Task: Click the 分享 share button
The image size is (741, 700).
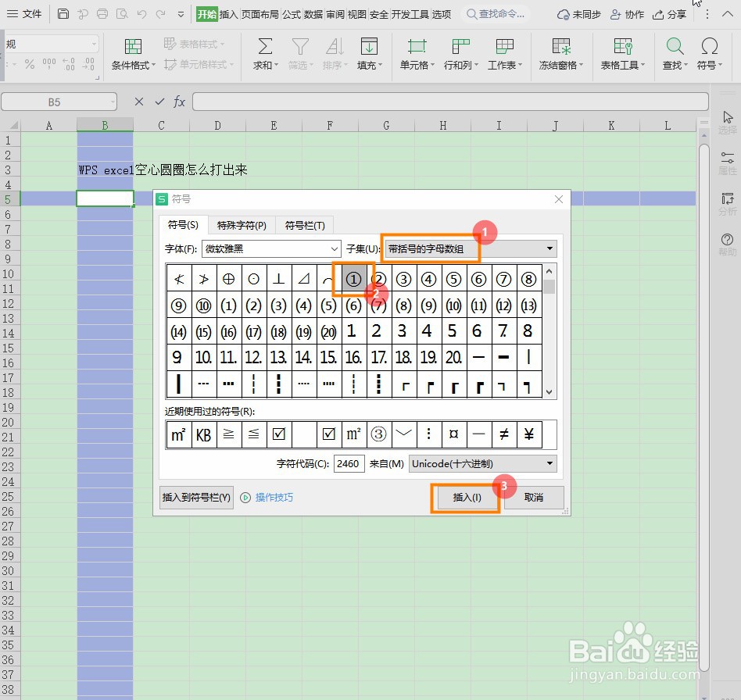Action: coord(669,15)
